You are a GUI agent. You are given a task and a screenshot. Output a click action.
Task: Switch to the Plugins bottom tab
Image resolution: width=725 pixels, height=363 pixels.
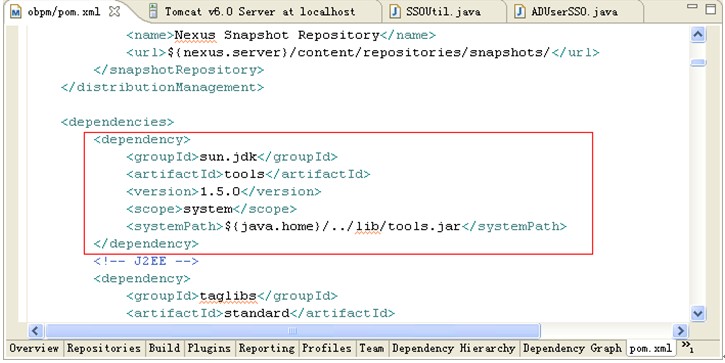point(209,348)
